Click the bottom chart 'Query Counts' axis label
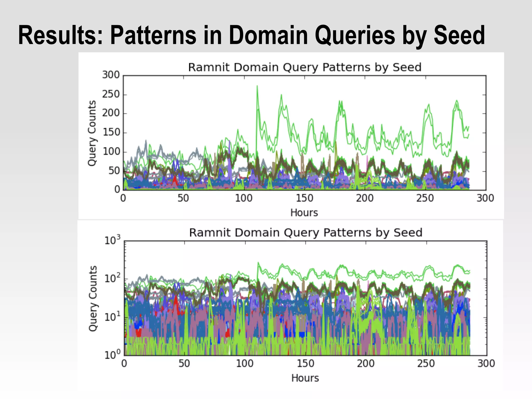This screenshot has height=399, width=532. point(93,298)
